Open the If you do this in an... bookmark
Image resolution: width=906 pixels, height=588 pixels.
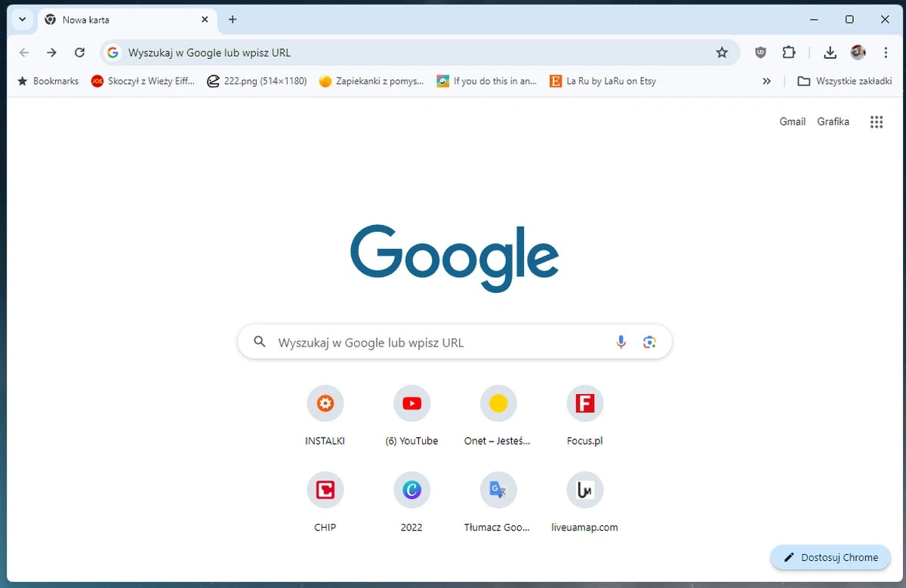487,81
